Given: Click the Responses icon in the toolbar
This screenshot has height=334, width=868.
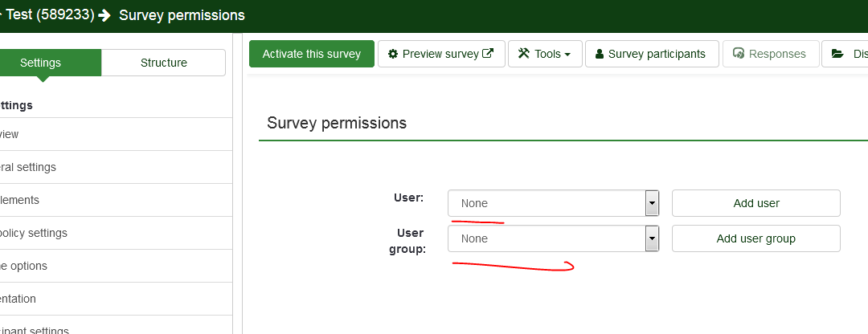Looking at the screenshot, I should [738, 54].
